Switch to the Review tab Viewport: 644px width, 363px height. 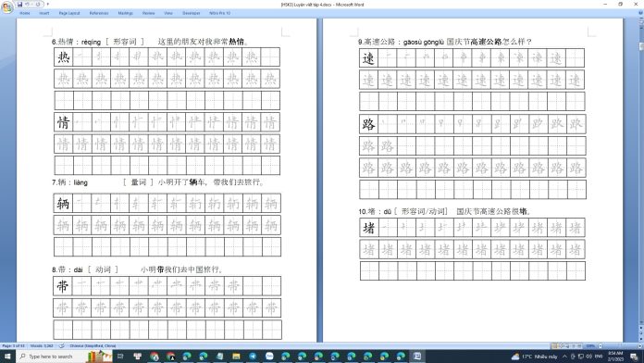[x=148, y=13]
